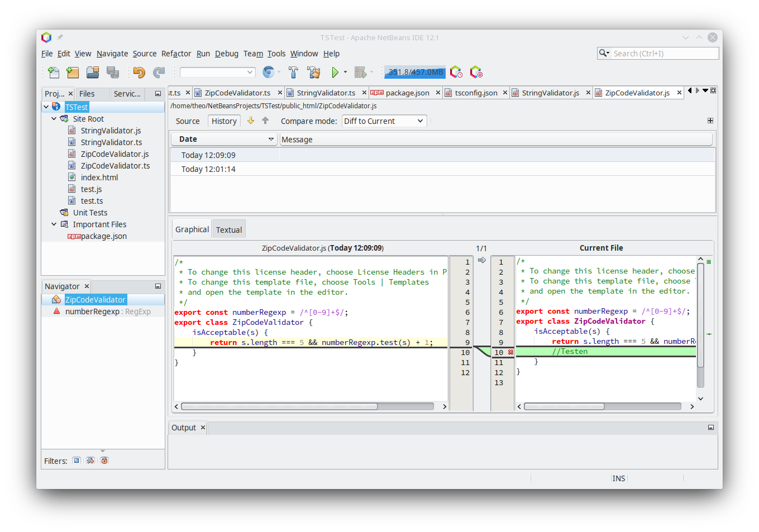Show opened documents list dropdown

705,90
